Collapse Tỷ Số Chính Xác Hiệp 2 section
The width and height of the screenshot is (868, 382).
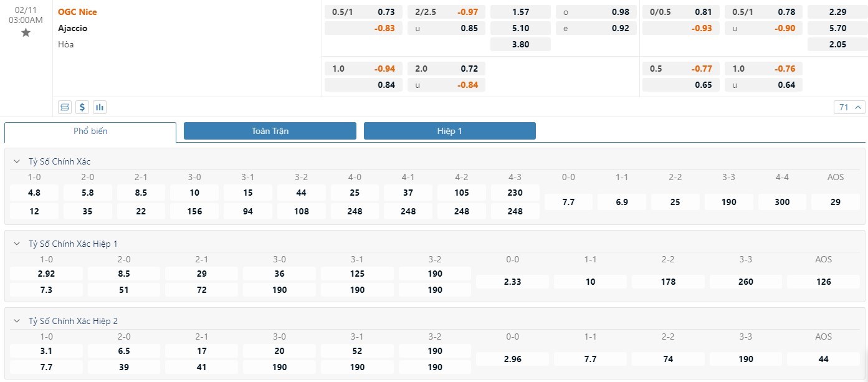click(17, 321)
